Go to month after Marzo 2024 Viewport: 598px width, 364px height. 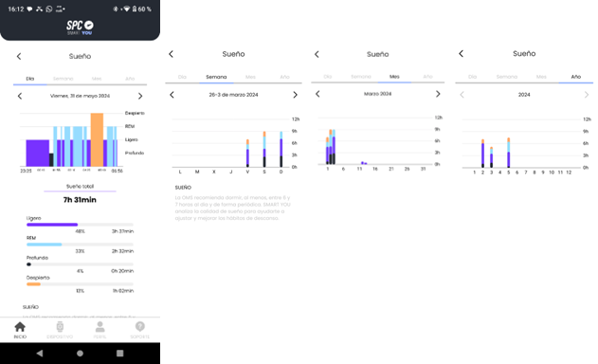(x=438, y=94)
